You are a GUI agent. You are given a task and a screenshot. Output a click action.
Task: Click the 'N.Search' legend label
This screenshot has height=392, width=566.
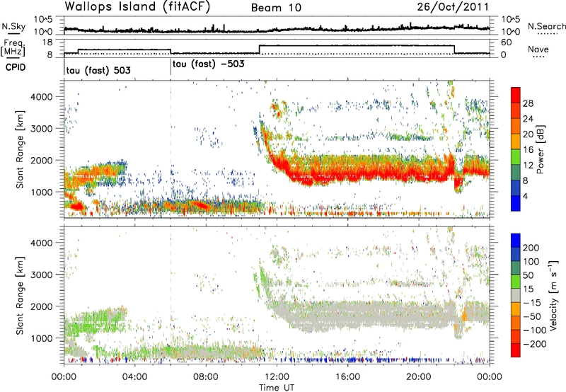click(x=546, y=26)
